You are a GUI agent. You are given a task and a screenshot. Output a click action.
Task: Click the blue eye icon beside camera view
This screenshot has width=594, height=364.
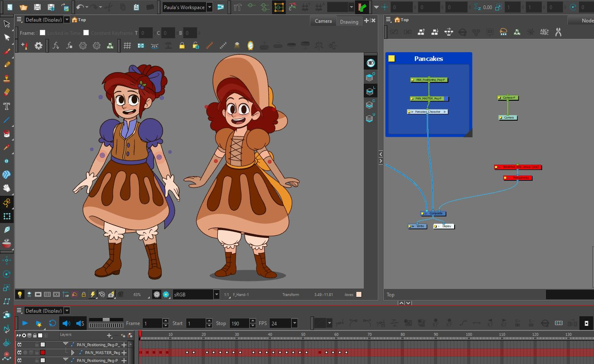370,63
